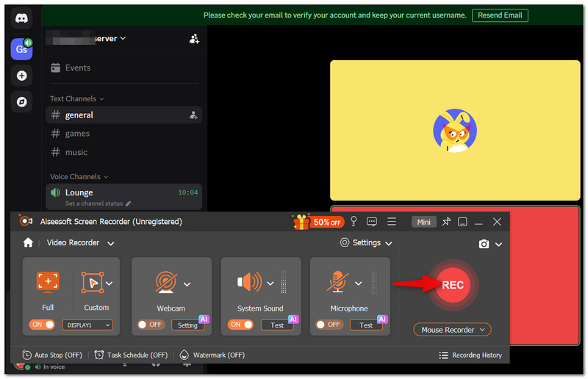
Task: Click the Lounge timer 10:04
Action: 188,192
